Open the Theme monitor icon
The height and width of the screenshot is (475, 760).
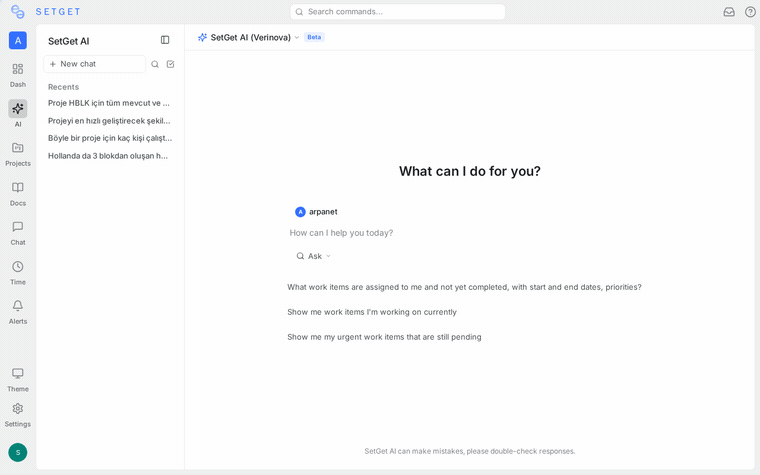[x=18, y=374]
